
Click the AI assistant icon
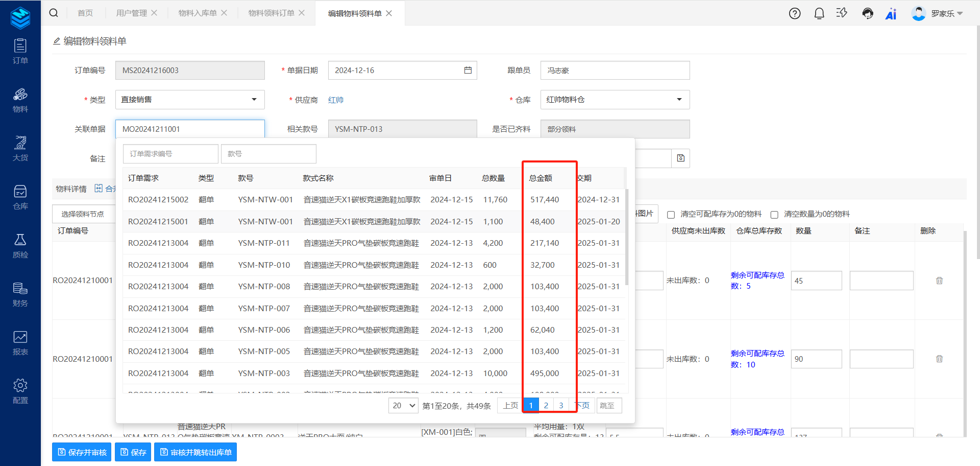point(891,13)
